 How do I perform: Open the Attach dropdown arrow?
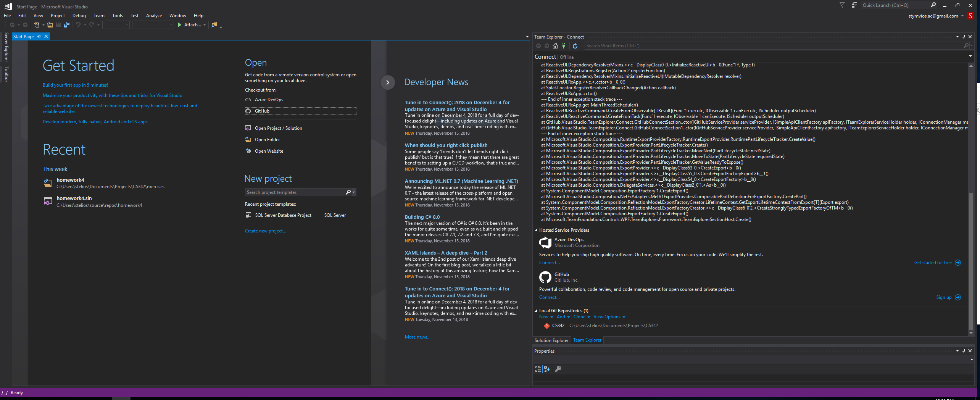205,25
